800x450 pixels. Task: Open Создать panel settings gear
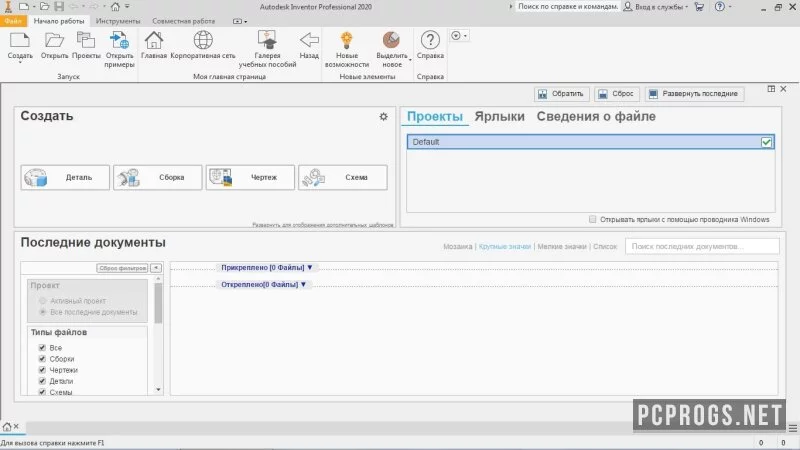click(x=384, y=117)
